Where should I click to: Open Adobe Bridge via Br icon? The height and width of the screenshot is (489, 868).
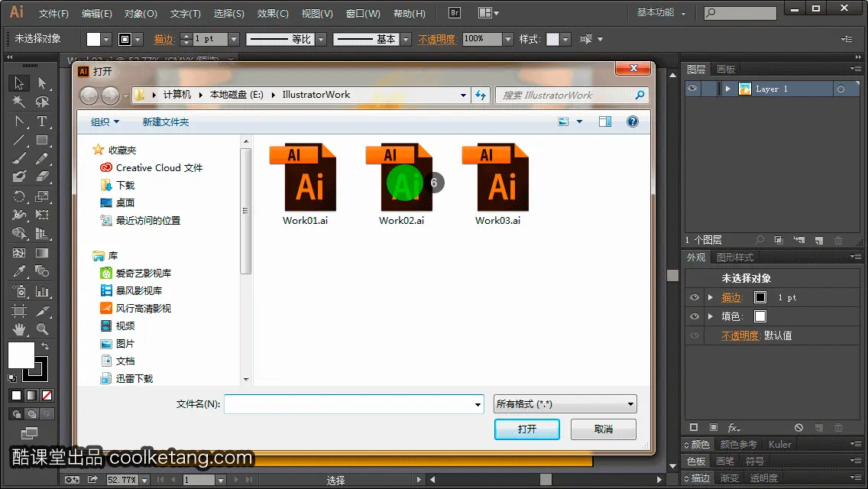click(x=455, y=13)
